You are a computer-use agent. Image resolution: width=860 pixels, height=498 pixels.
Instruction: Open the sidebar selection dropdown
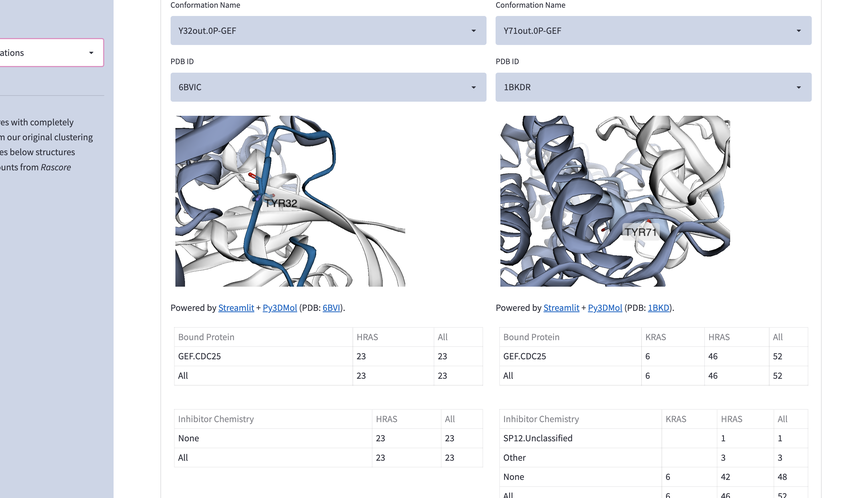(51, 53)
